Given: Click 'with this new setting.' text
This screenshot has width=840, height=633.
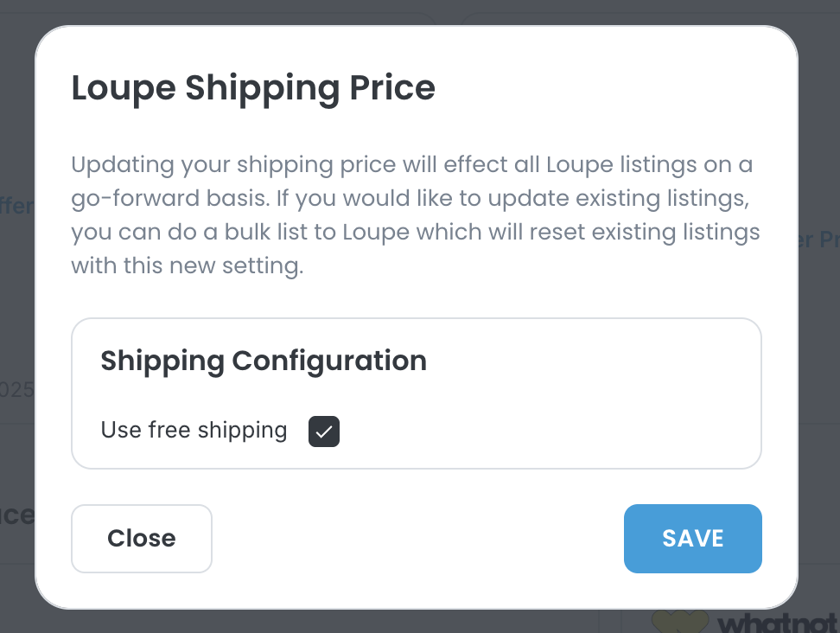Looking at the screenshot, I should (x=187, y=267).
